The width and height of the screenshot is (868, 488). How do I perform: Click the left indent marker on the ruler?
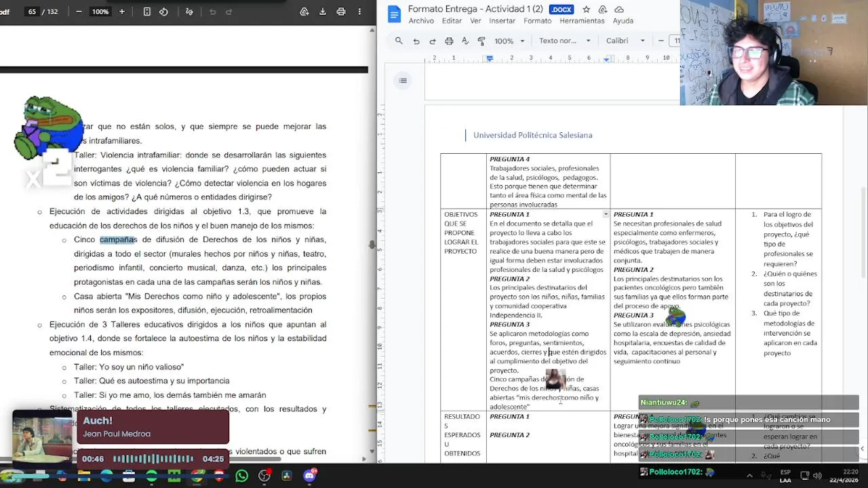(x=490, y=59)
